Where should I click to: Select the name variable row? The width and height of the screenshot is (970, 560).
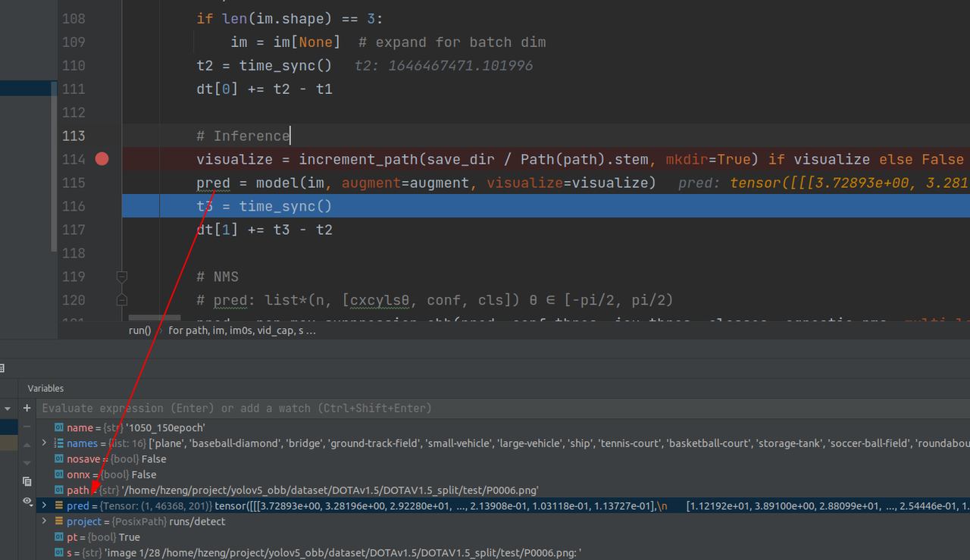[x=503, y=428]
